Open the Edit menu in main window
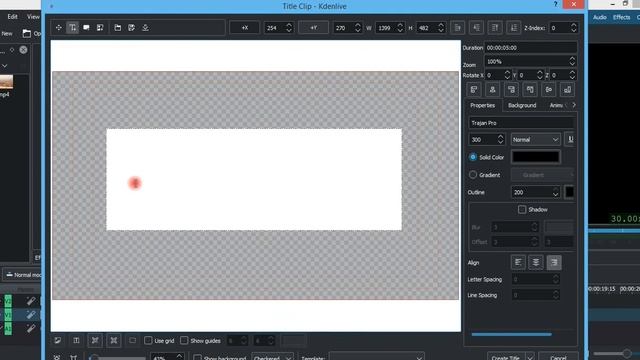This screenshot has width=640, height=360. (12, 17)
